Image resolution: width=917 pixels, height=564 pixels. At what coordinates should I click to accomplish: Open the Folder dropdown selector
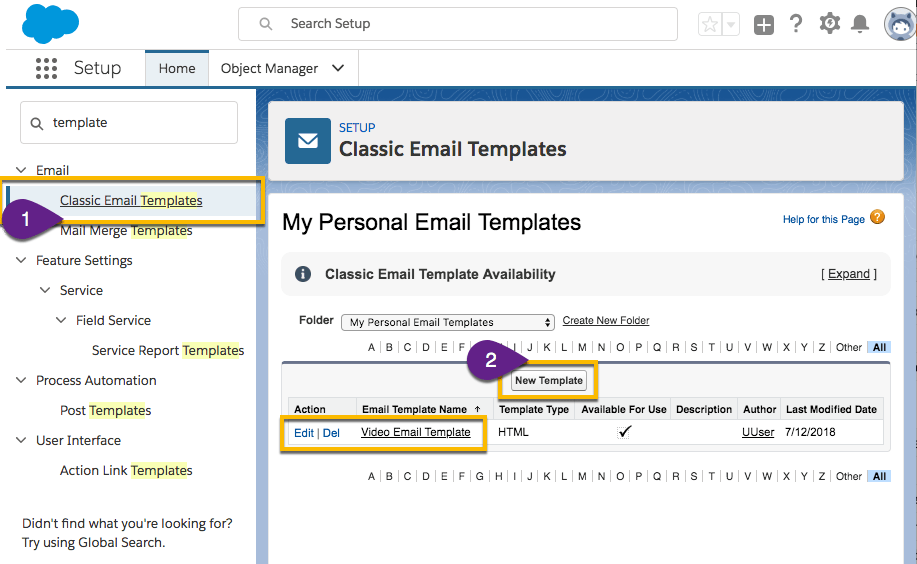pos(447,322)
